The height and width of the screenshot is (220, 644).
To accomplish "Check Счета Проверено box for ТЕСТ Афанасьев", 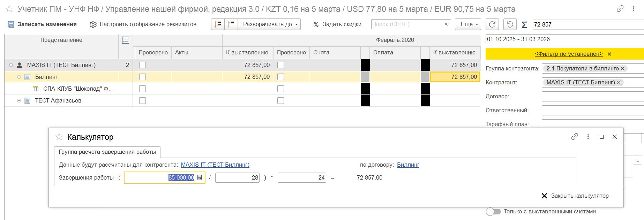I will pos(280,101).
